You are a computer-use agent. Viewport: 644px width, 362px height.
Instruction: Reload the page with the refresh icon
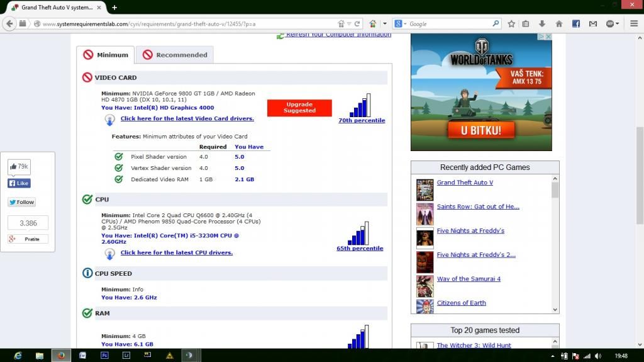pos(357,24)
